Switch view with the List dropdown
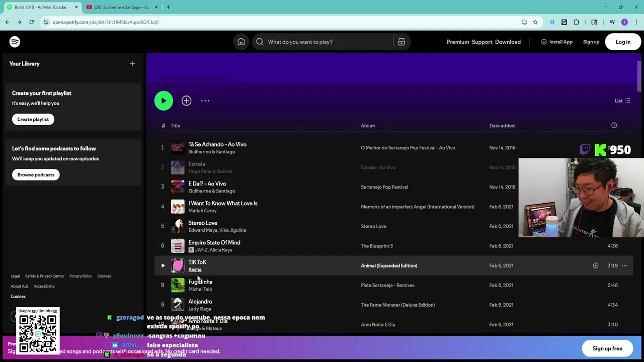The width and height of the screenshot is (644, 362). (623, 101)
